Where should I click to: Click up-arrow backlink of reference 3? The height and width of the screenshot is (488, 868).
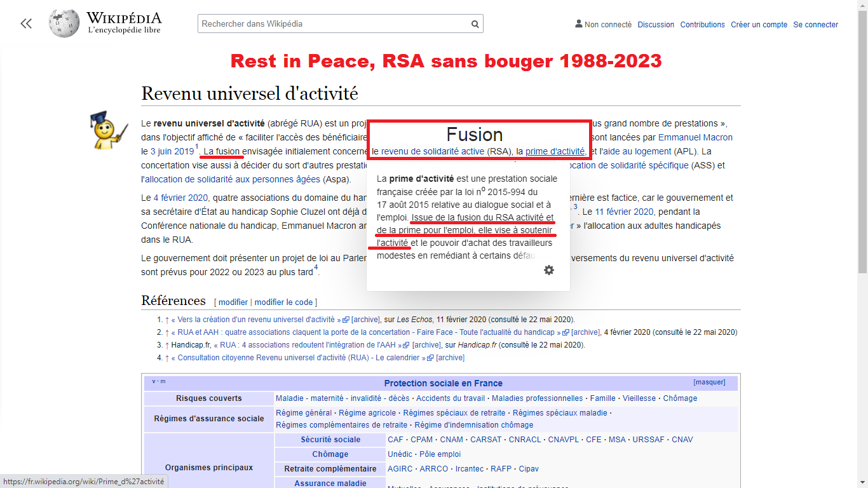click(167, 345)
